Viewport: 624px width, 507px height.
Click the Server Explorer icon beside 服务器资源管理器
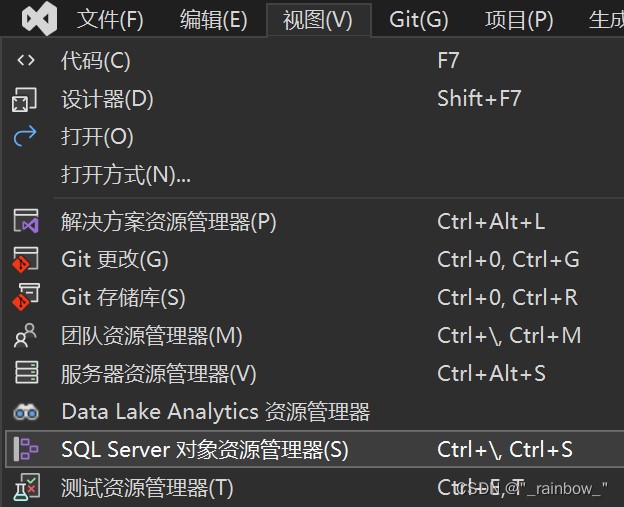25,374
